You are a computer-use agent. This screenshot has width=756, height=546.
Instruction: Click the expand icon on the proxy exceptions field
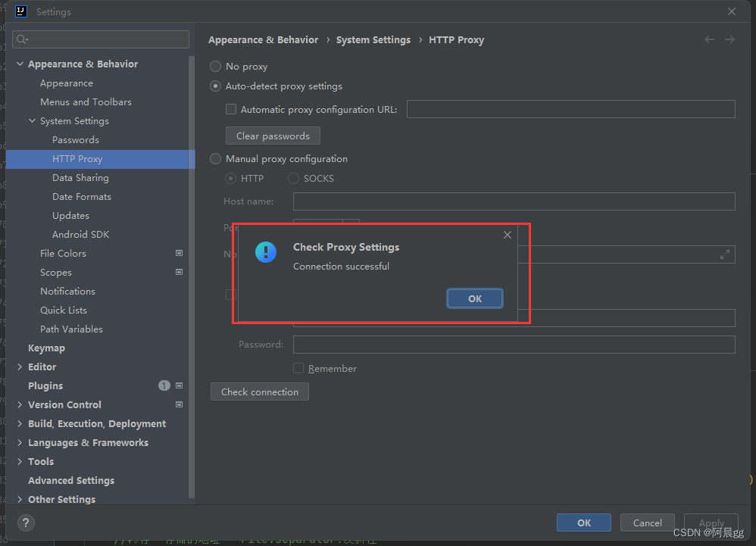pyautogui.click(x=725, y=254)
